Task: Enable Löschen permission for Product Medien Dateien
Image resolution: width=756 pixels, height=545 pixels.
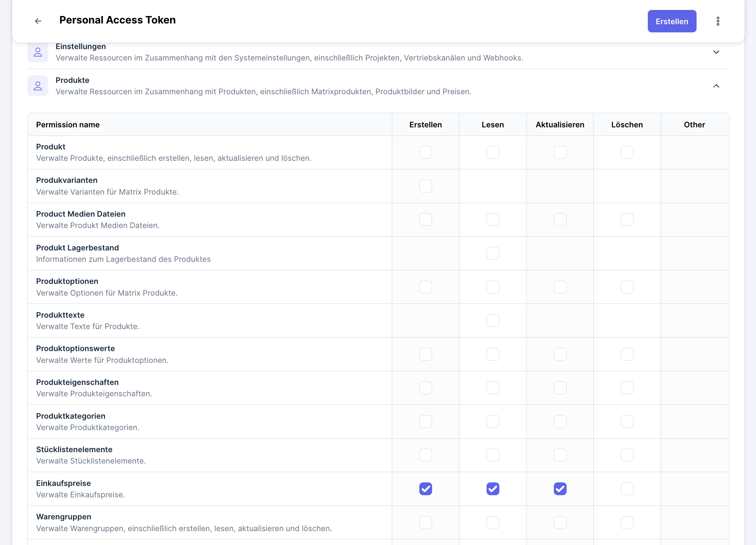Action: click(627, 219)
